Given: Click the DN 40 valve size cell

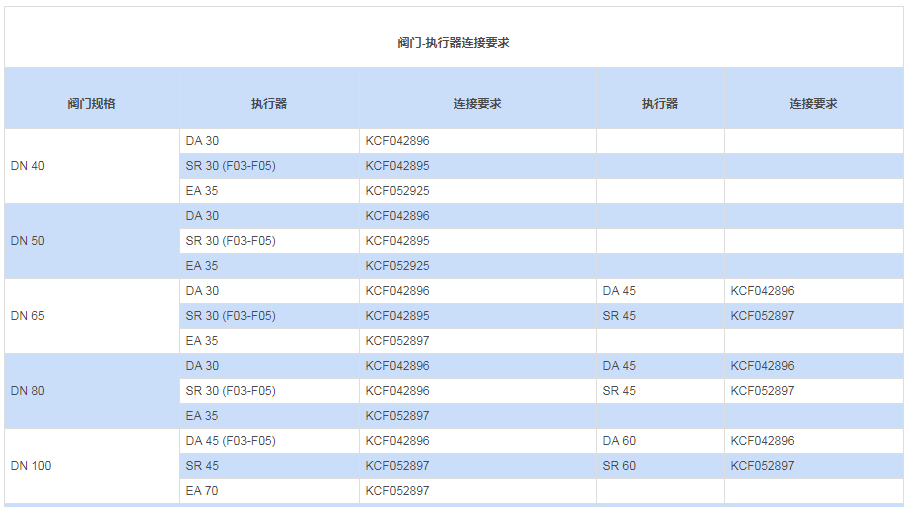Looking at the screenshot, I should pos(28,166).
